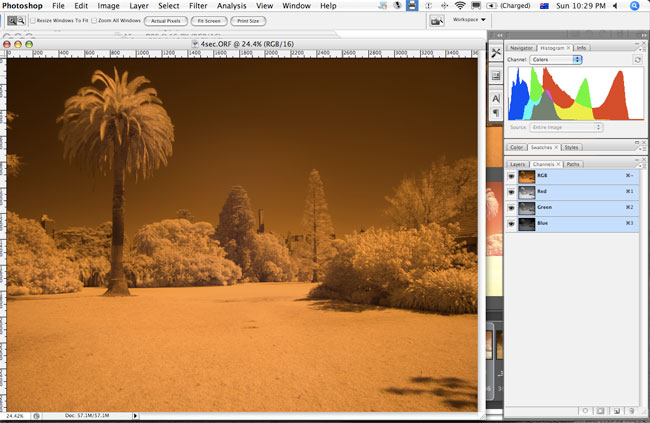Refresh the histogram with the refresh icon
Viewport: 650px width, 423px height.
pyautogui.click(x=637, y=60)
